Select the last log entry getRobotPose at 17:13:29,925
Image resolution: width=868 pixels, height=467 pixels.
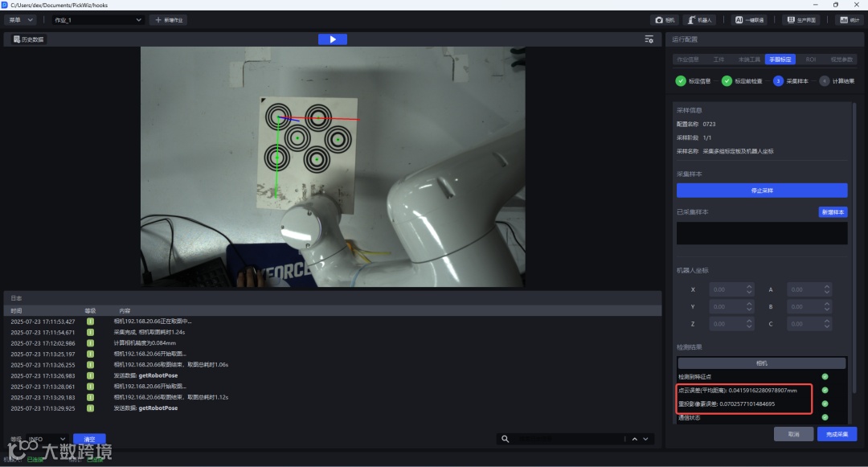pyautogui.click(x=332, y=408)
